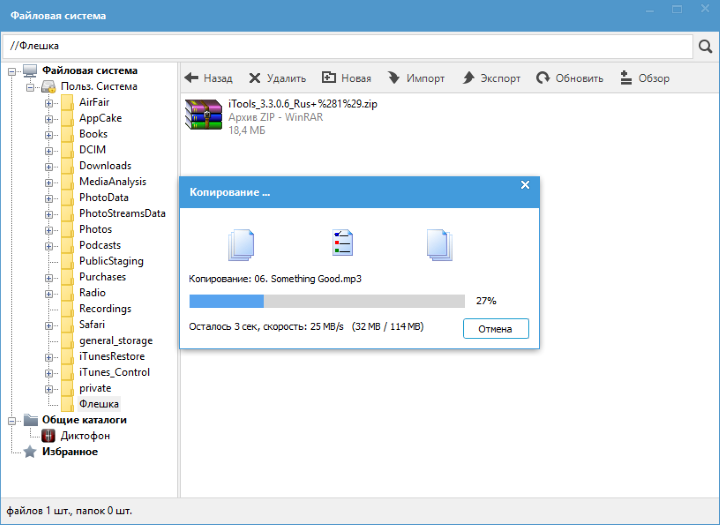Expand the PhotoStreamsData folder node

49,214
